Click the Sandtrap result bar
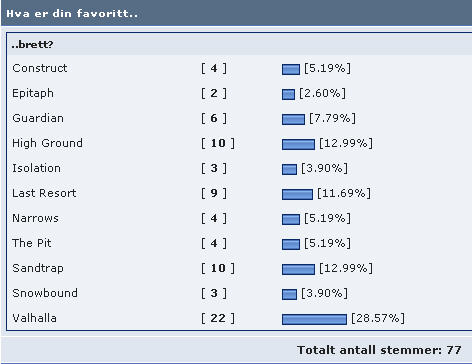 298,269
